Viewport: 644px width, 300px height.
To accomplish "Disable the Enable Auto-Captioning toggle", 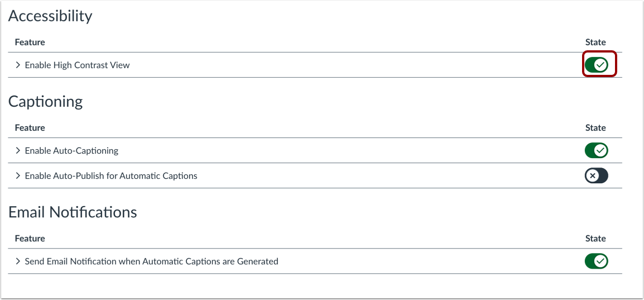I will click(x=596, y=151).
